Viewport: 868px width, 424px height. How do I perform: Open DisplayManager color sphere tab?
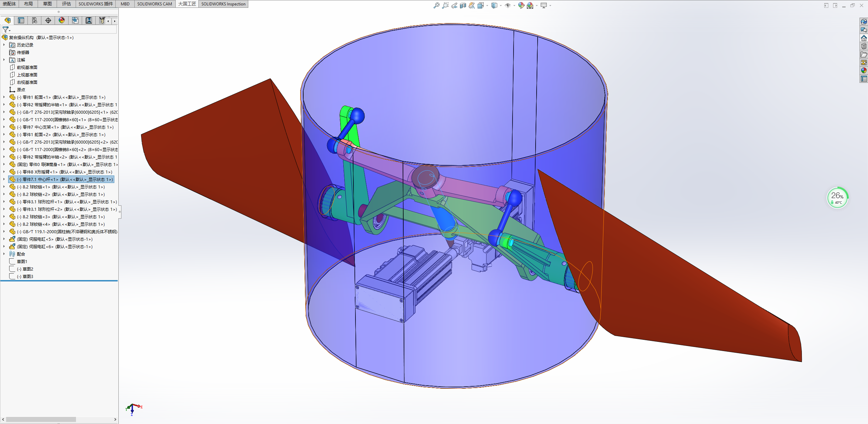click(x=62, y=20)
